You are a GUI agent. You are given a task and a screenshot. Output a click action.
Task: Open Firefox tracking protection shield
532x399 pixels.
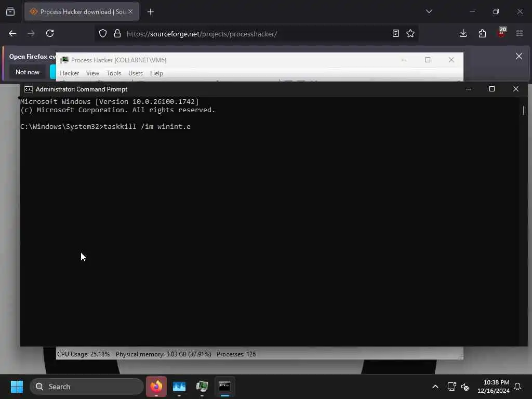[103, 33]
